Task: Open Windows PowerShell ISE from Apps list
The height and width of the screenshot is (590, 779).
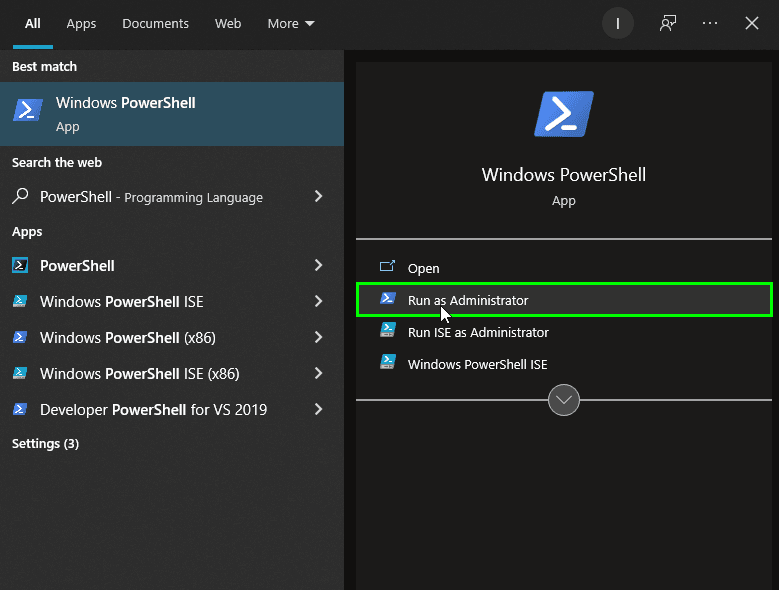Action: pos(172,301)
